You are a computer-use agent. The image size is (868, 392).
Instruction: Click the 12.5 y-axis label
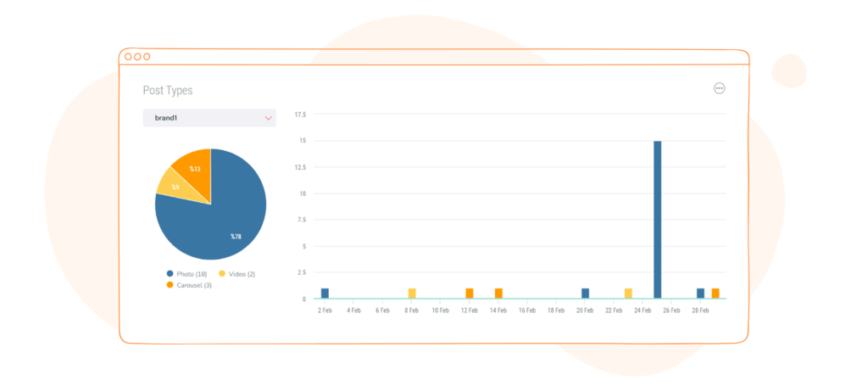(300, 167)
